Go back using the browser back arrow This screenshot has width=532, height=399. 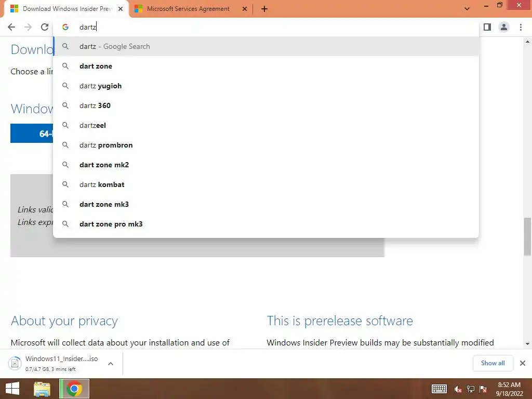[11, 27]
